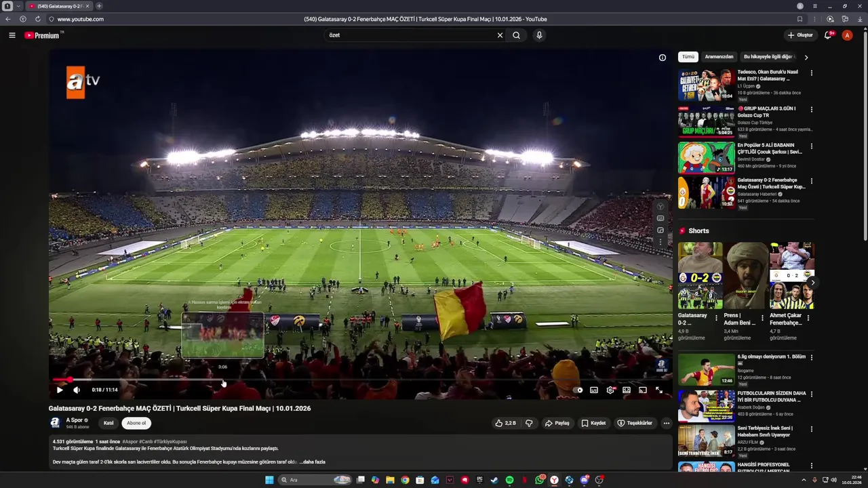Save video with Kaydet button

(593, 423)
